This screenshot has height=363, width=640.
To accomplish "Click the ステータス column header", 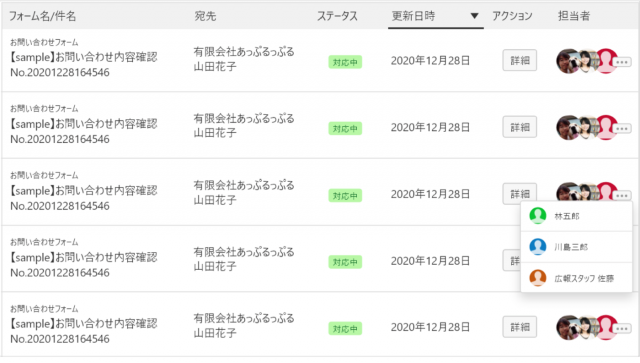I will coord(337,16).
